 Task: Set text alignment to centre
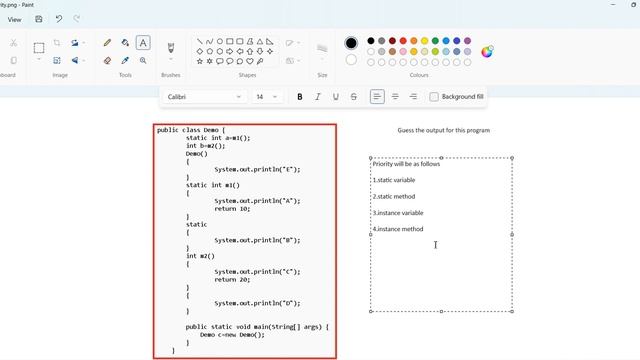coord(395,97)
